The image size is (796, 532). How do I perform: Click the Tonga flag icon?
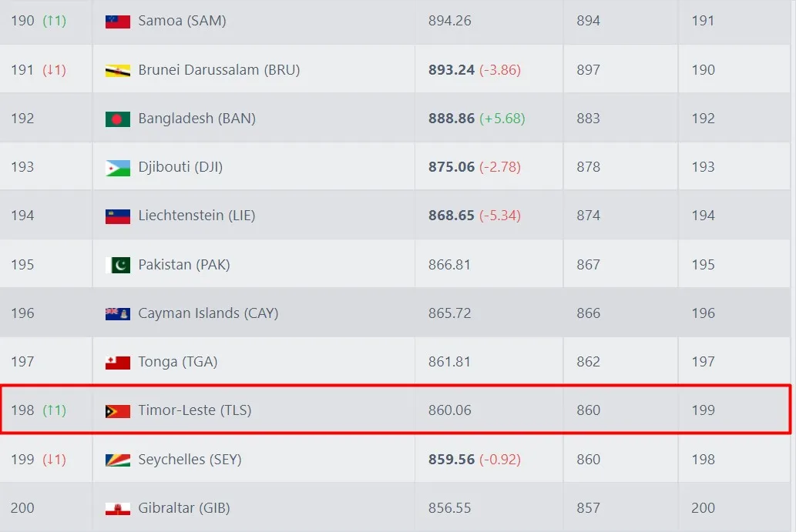[117, 362]
